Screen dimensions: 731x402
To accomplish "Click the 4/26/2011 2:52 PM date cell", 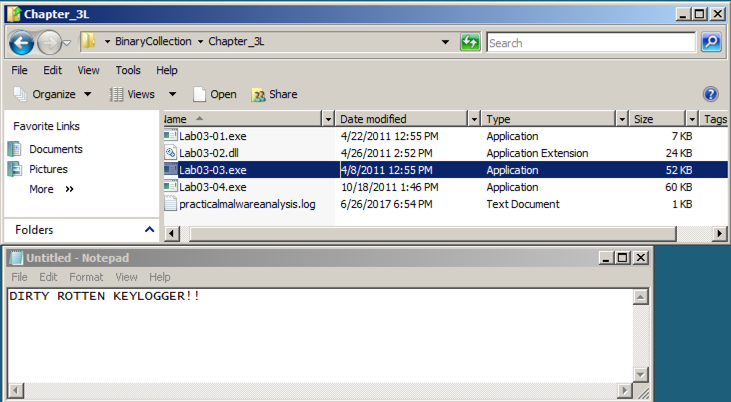I will coord(386,153).
